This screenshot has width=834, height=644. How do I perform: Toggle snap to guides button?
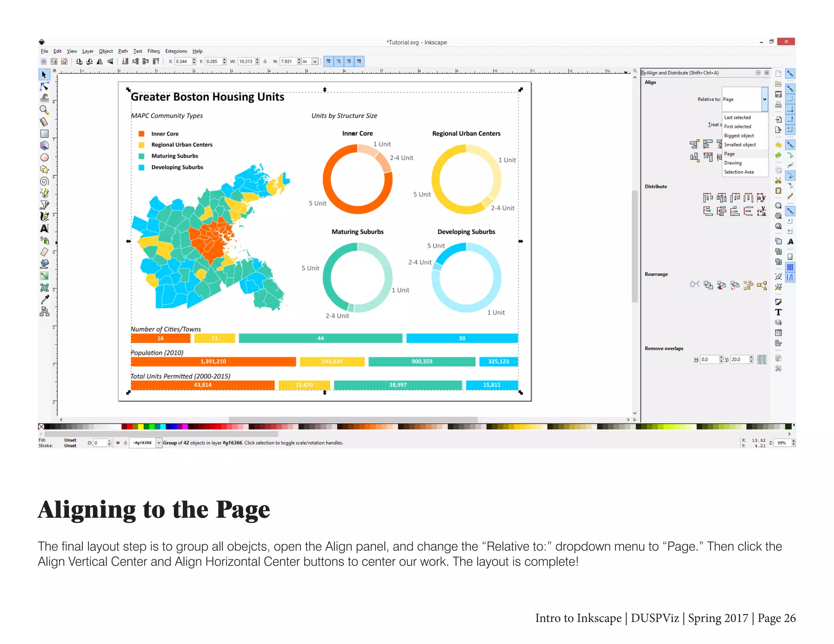[x=790, y=278]
